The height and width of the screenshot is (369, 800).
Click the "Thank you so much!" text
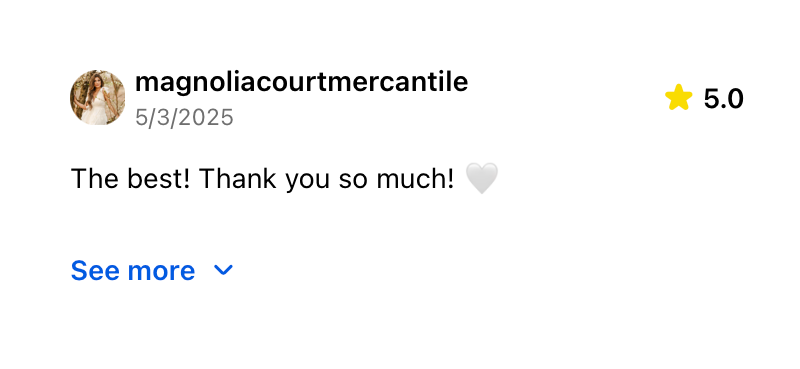327,179
